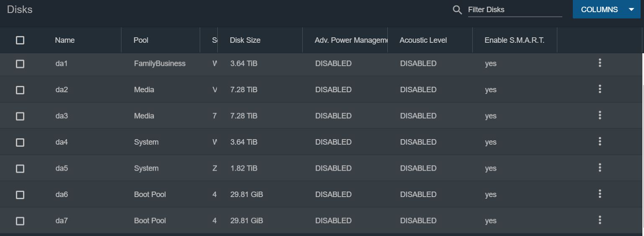Click the 29.81 GiB size for da6

pyautogui.click(x=247, y=195)
